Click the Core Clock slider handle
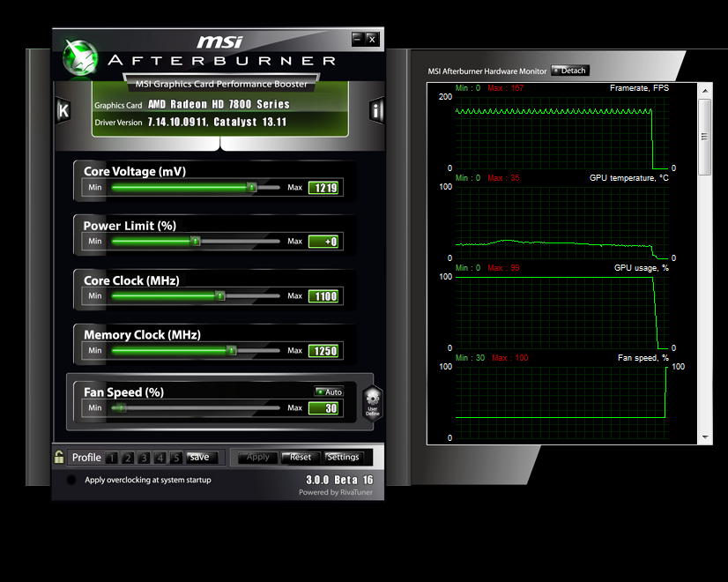The image size is (728, 582). 220,296
